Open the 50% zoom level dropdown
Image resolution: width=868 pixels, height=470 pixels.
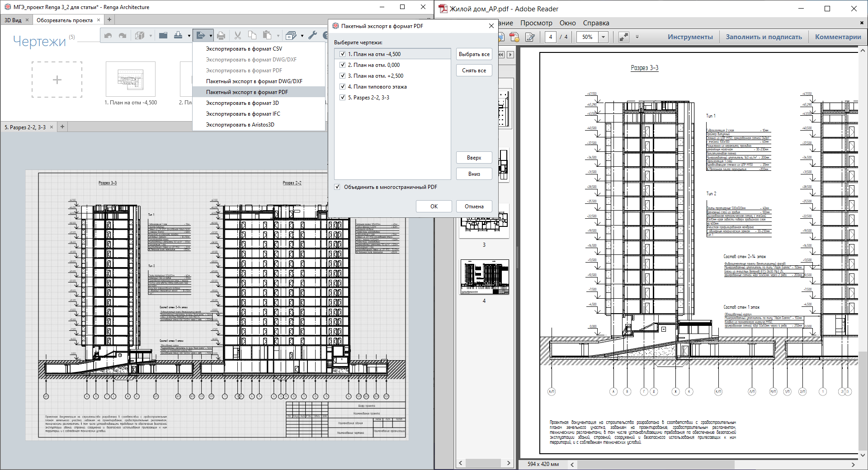coord(603,37)
